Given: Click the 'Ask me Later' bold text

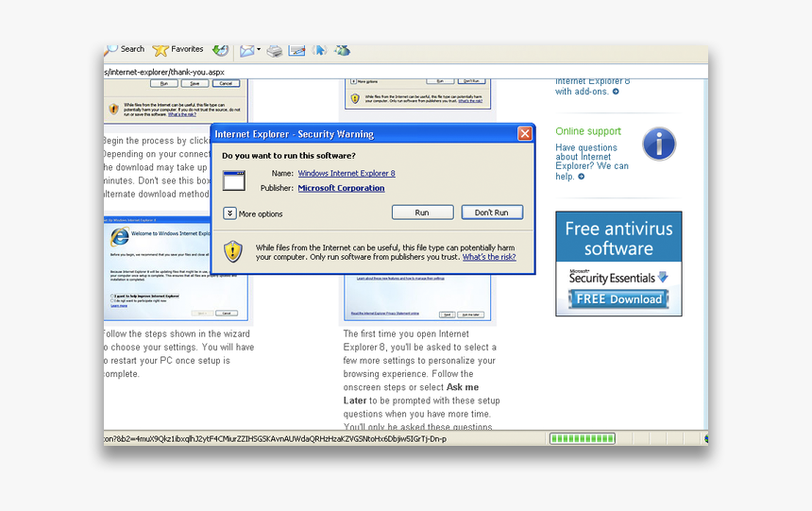Looking at the screenshot, I should tap(411, 394).
